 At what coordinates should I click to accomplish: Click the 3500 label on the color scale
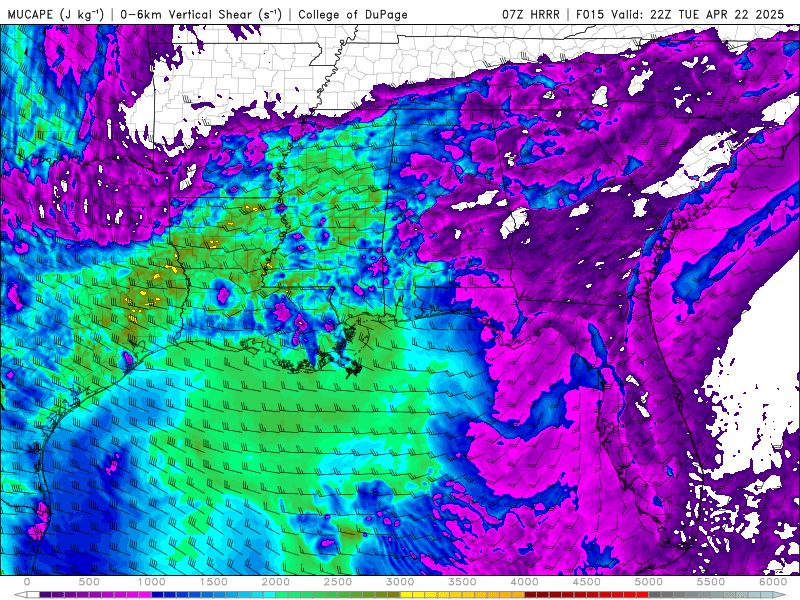click(x=463, y=582)
